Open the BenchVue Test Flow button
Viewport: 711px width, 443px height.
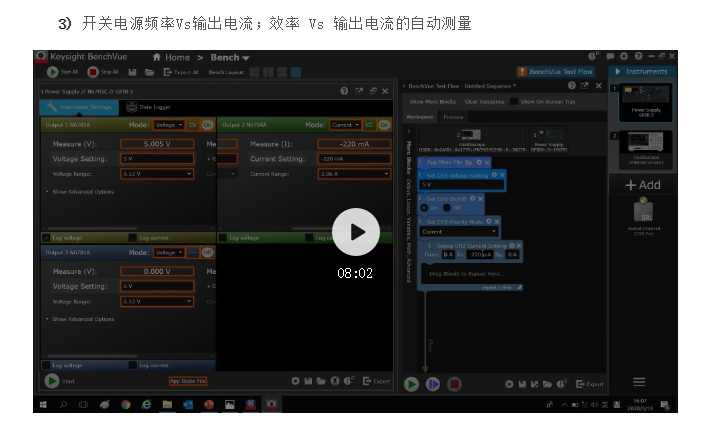coord(556,72)
